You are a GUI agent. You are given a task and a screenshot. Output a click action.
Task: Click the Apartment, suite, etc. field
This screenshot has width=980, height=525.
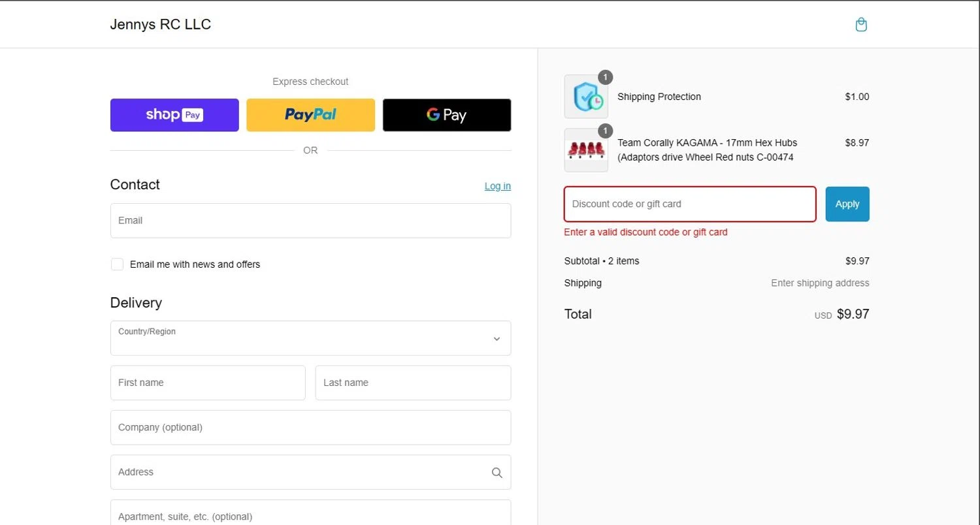click(x=310, y=513)
